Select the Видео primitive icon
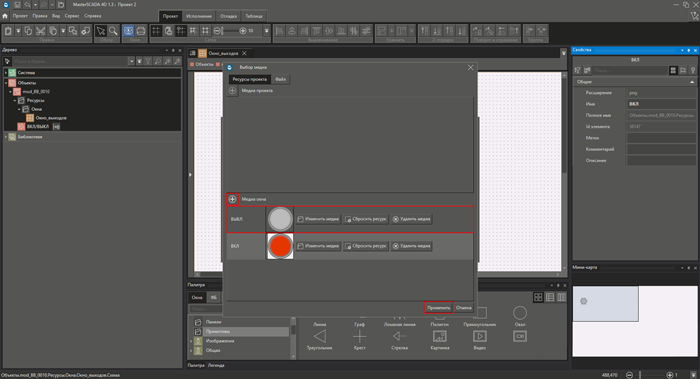The width and height of the screenshot is (700, 379). pyautogui.click(x=479, y=339)
